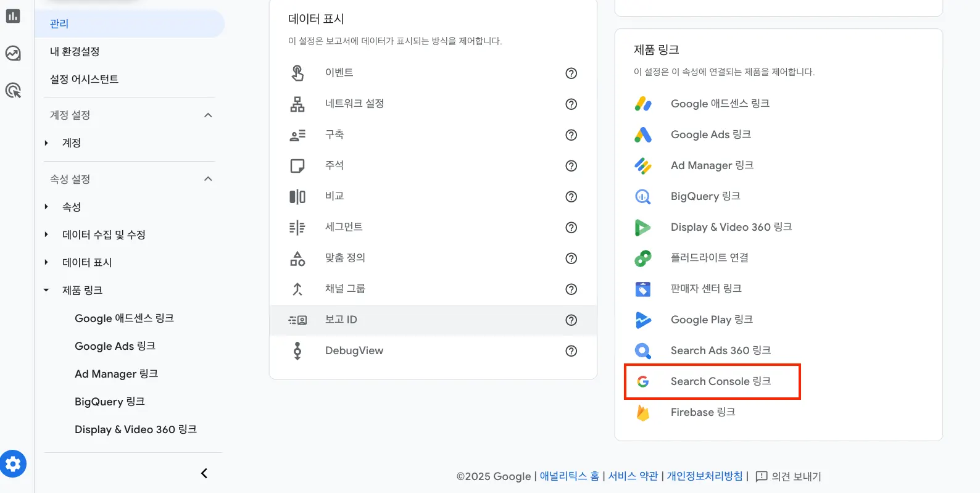Image resolution: width=980 pixels, height=493 pixels.
Task: Click the Ad Manager logo icon
Action: [643, 165]
